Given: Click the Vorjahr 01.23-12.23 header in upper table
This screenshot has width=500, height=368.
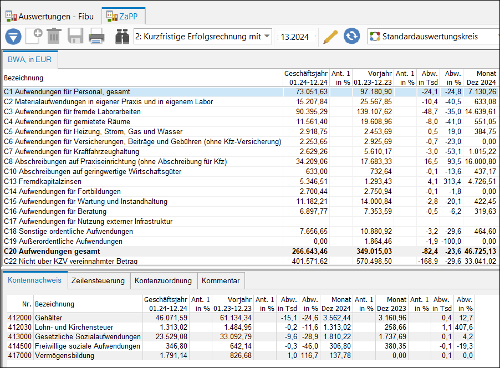Looking at the screenshot, I should (x=373, y=78).
